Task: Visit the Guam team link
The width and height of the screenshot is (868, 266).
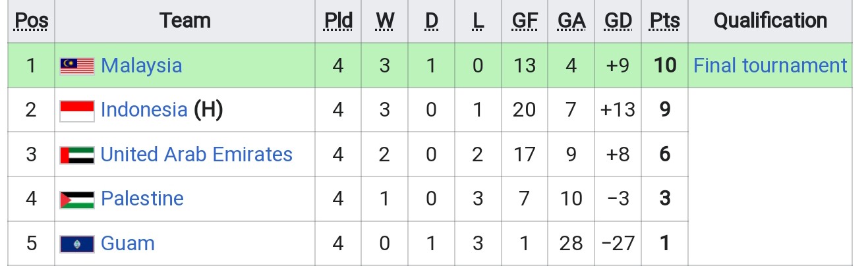Action: coord(128,243)
